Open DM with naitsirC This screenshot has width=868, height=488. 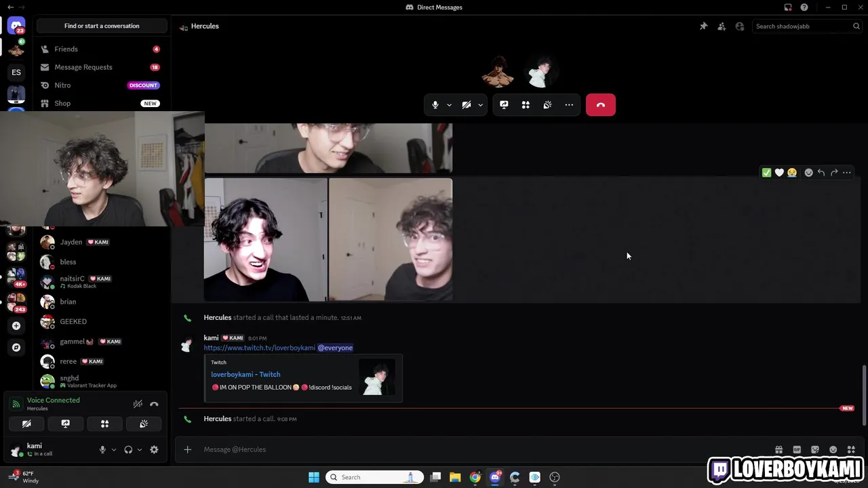click(102, 281)
